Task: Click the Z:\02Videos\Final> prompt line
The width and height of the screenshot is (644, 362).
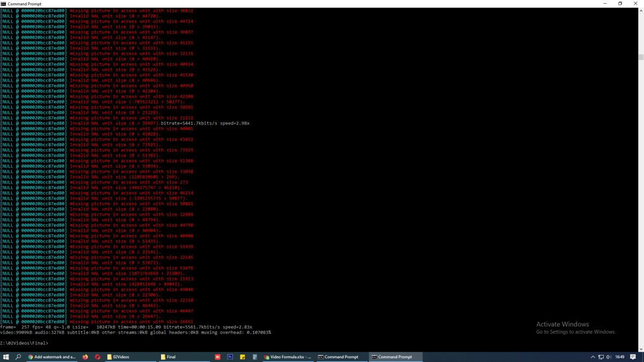Action: pos(24,343)
